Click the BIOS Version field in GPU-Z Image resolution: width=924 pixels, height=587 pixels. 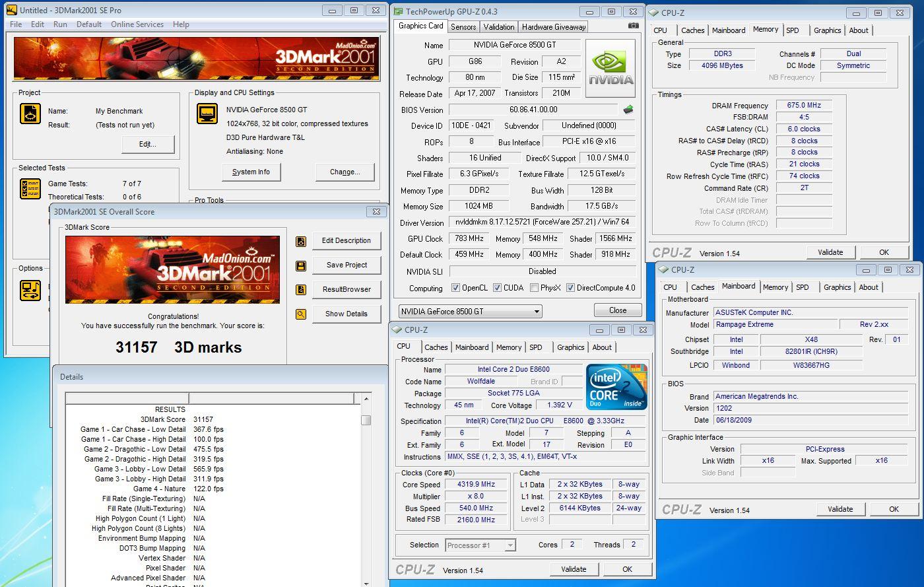(533, 110)
